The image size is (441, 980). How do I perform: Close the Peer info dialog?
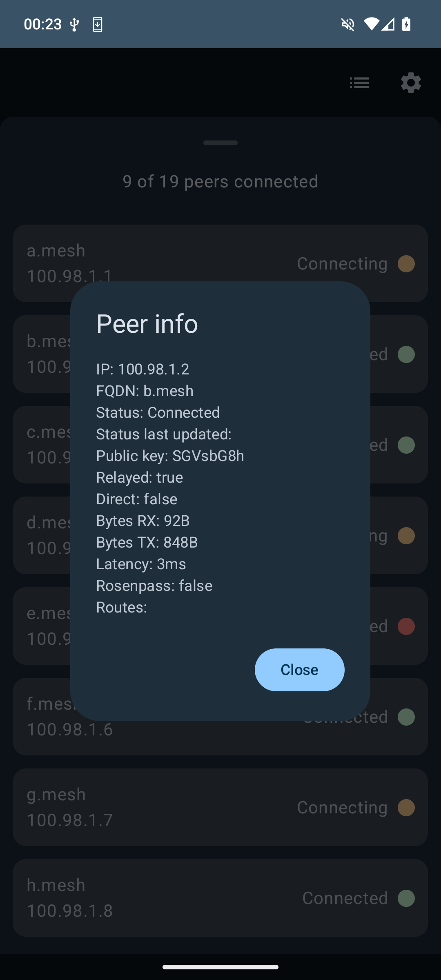tap(299, 670)
